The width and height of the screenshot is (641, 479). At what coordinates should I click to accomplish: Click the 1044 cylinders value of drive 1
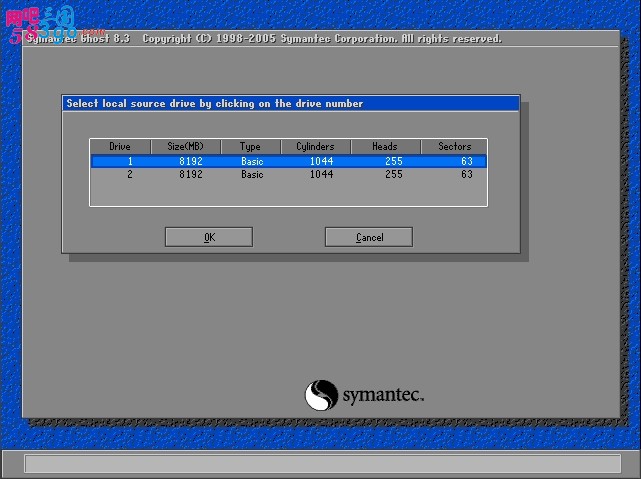[322, 161]
